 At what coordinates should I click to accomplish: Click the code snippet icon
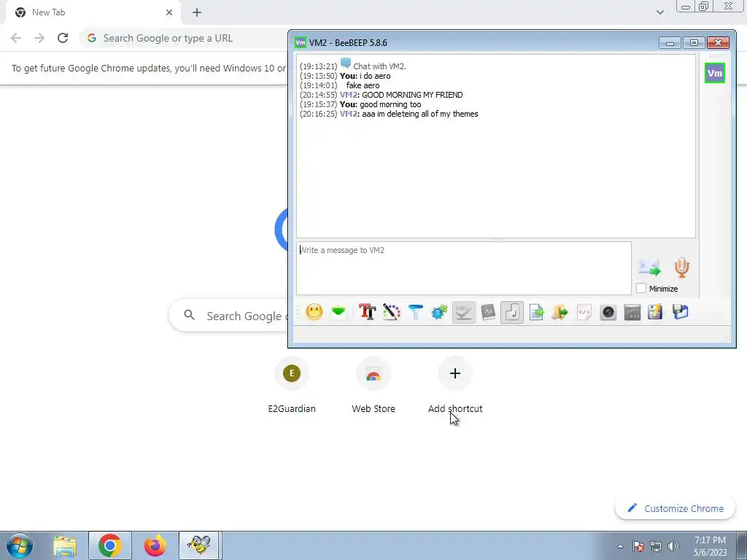click(584, 312)
